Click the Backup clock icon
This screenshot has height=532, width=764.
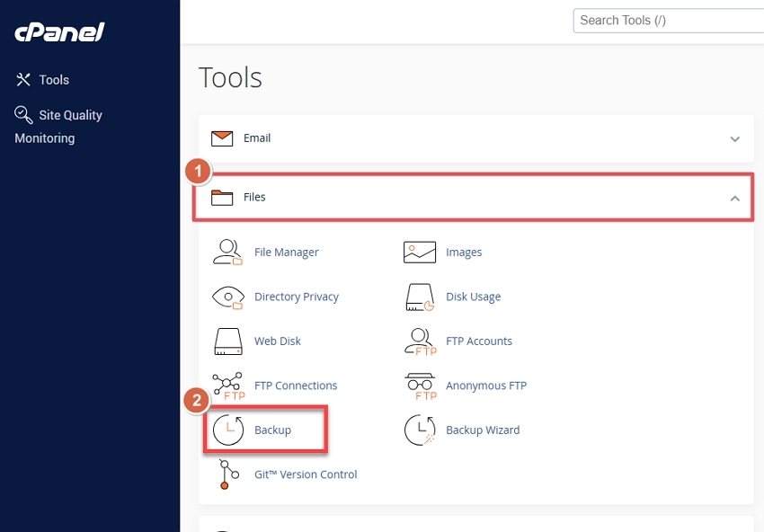[x=228, y=430]
